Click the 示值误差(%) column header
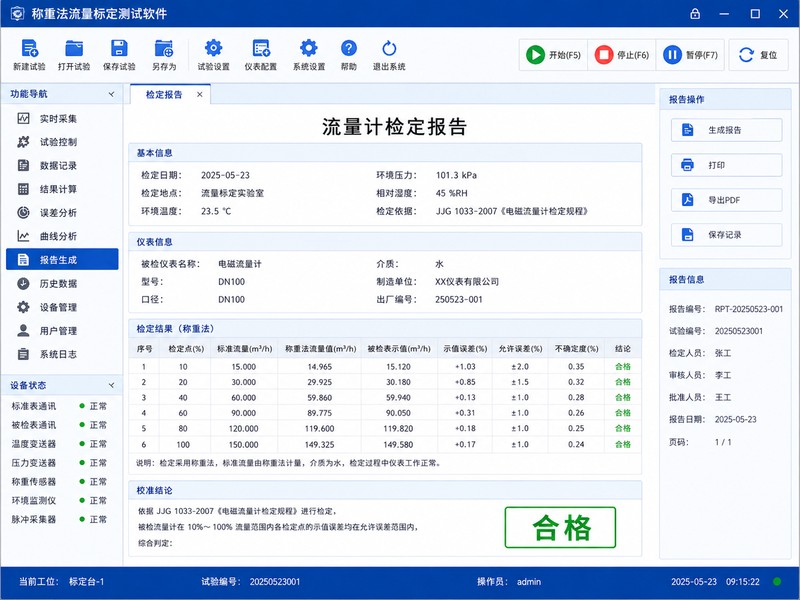Viewport: 800px width, 600px height. pos(465,349)
